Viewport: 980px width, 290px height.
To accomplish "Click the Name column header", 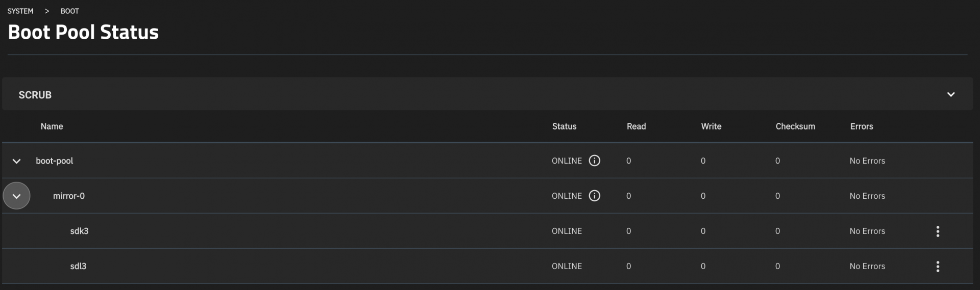I will (52, 126).
